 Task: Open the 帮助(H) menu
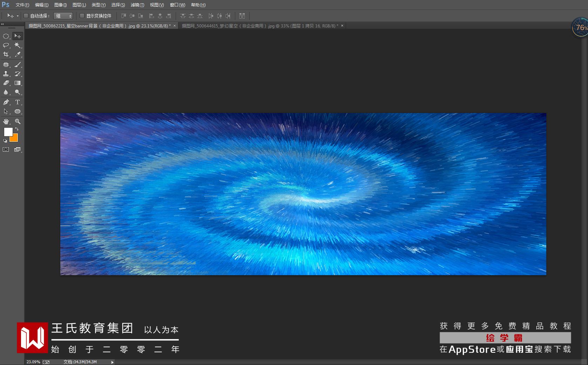[198, 5]
